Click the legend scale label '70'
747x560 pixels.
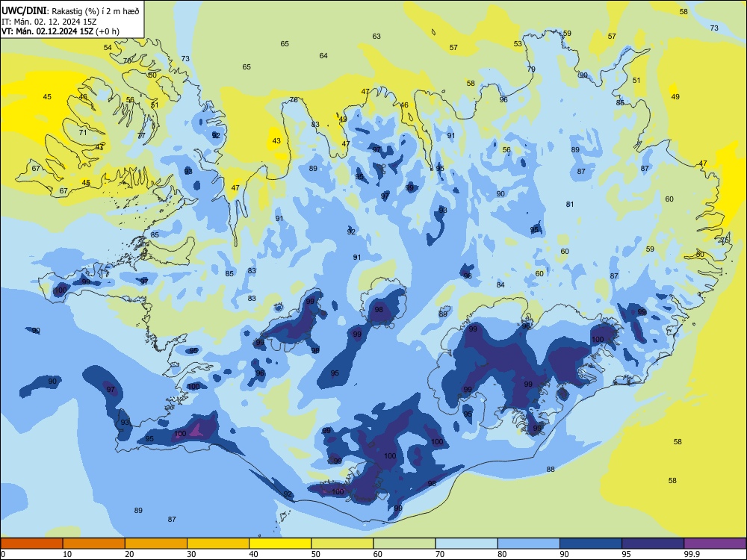440,554
